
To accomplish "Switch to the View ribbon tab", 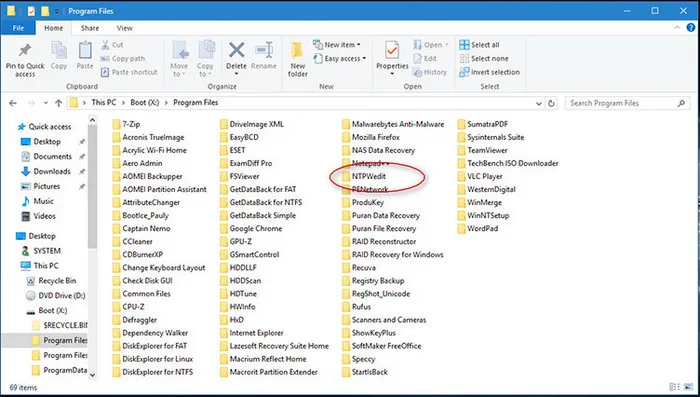I will pos(125,28).
